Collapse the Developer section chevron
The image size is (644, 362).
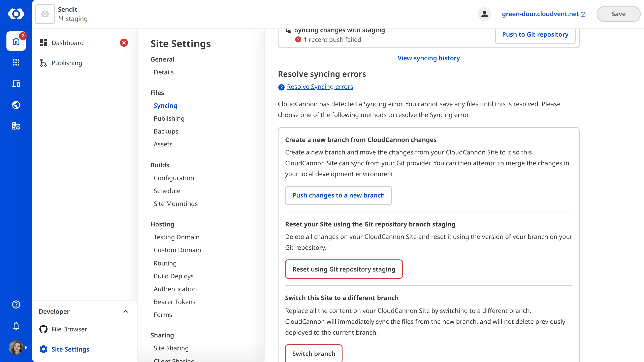[x=126, y=311]
